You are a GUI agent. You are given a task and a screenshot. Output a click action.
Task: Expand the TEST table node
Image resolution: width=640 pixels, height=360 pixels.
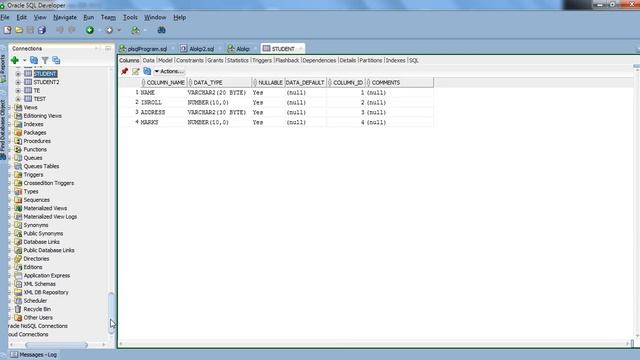click(18, 99)
